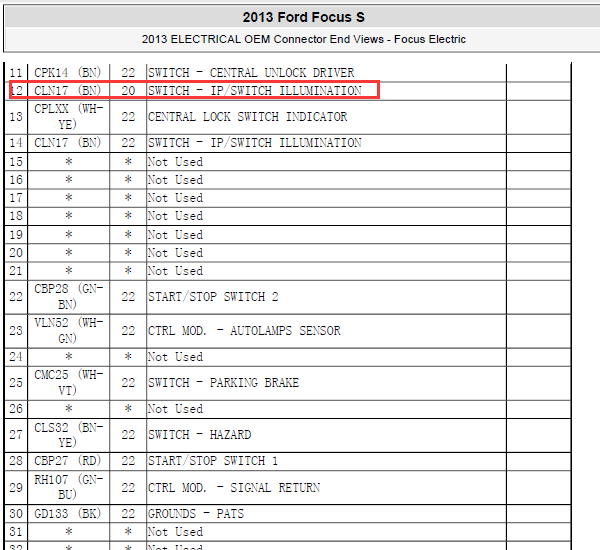Click pin number 30 cell
The image size is (600, 550).
pyautogui.click(x=16, y=513)
